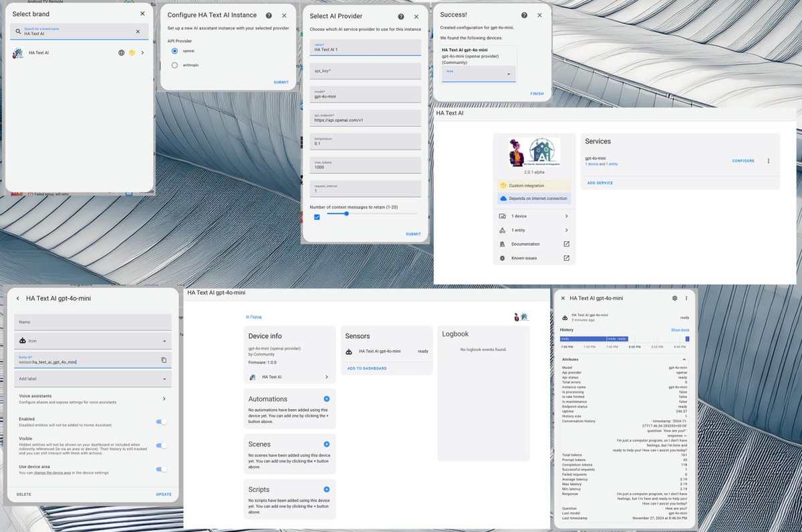This screenshot has height=532, width=802.
Task: Click DELETE in entity settings
Action: coord(24,495)
